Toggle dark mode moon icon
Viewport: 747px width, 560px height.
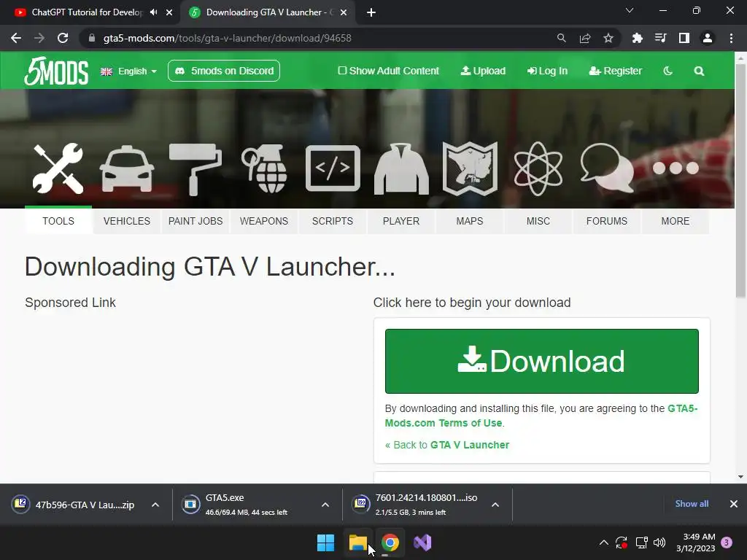pos(668,71)
